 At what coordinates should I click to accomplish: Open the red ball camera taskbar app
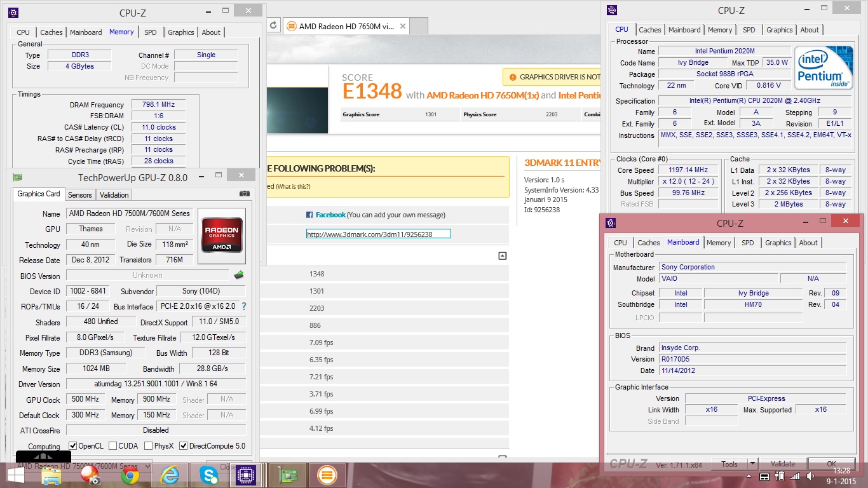pos(90,475)
